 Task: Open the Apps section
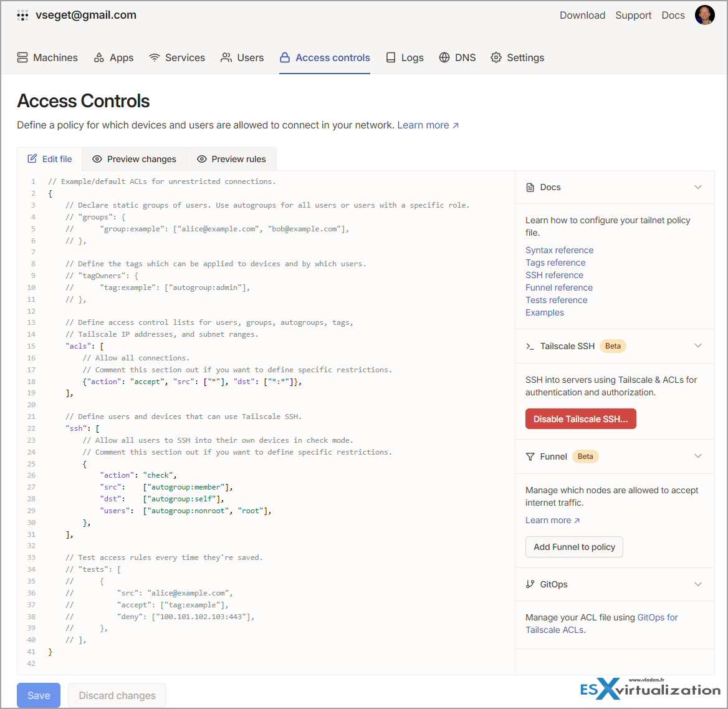[x=113, y=57]
